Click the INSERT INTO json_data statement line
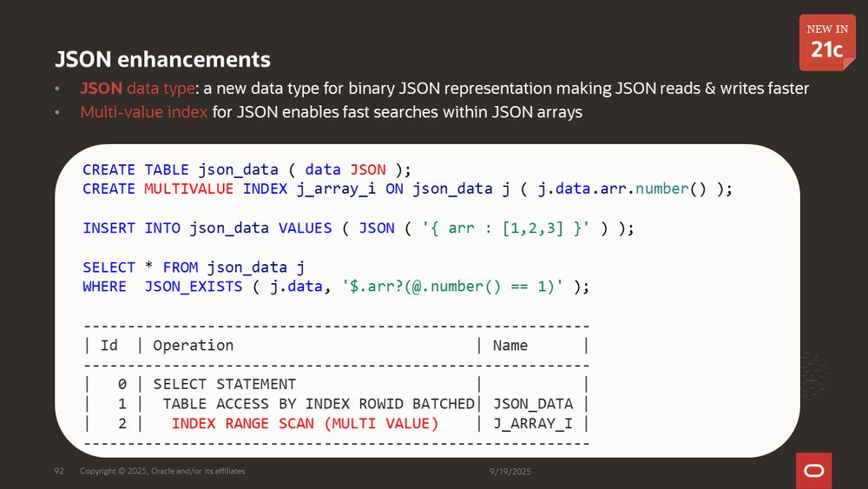868x489 pixels. [358, 228]
